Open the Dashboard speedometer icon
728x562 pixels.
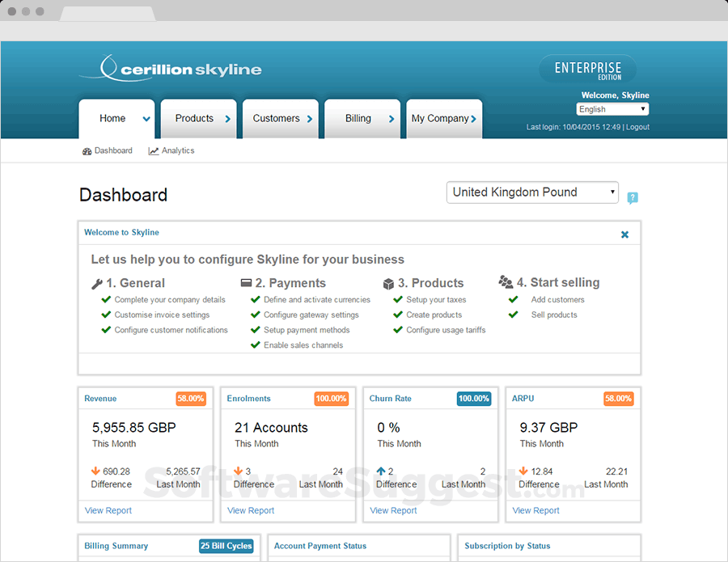point(88,150)
